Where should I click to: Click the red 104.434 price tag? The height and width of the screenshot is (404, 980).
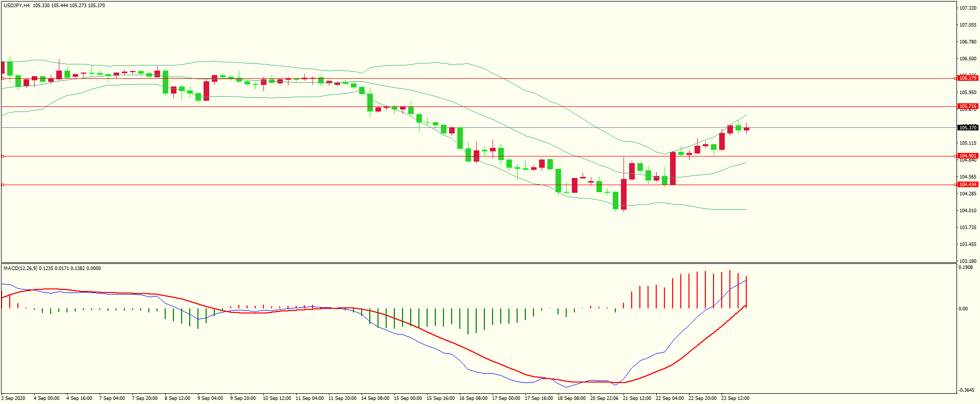coord(968,185)
